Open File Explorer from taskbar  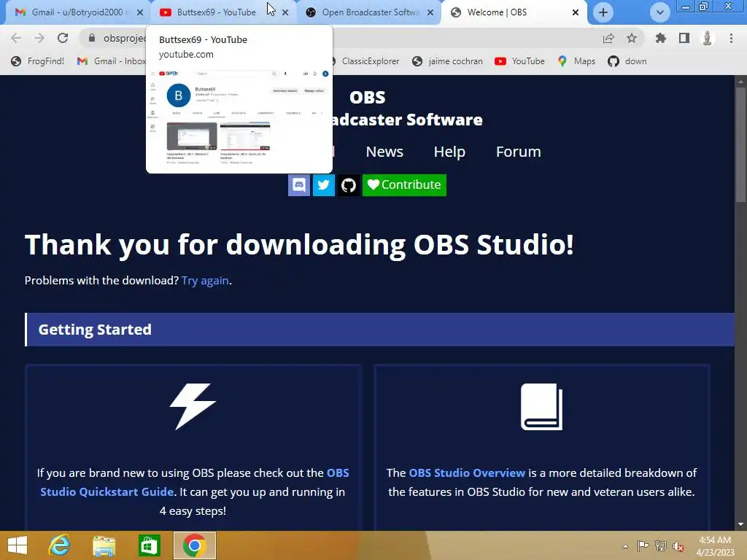point(104,545)
